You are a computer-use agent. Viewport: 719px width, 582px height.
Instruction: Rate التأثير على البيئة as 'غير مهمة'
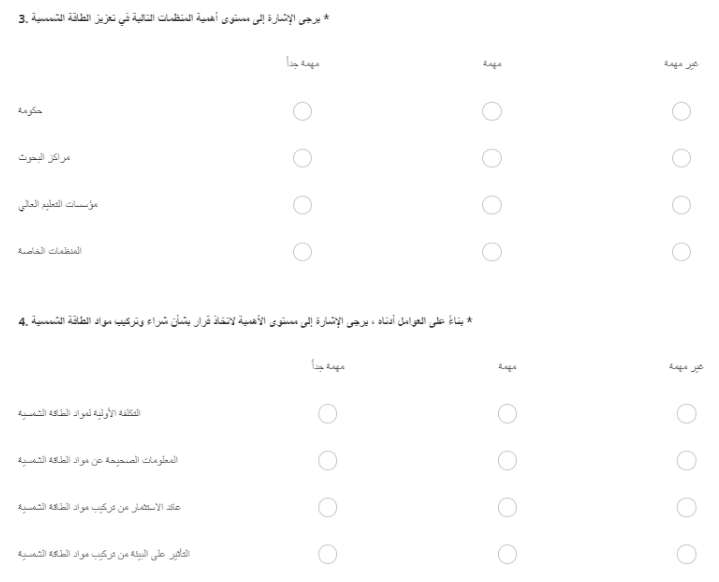pyautogui.click(x=685, y=552)
